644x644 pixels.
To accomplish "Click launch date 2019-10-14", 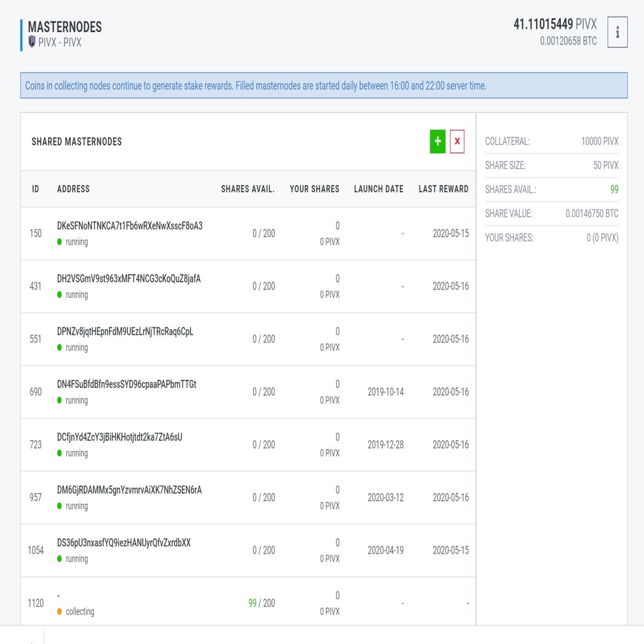I will (x=385, y=392).
